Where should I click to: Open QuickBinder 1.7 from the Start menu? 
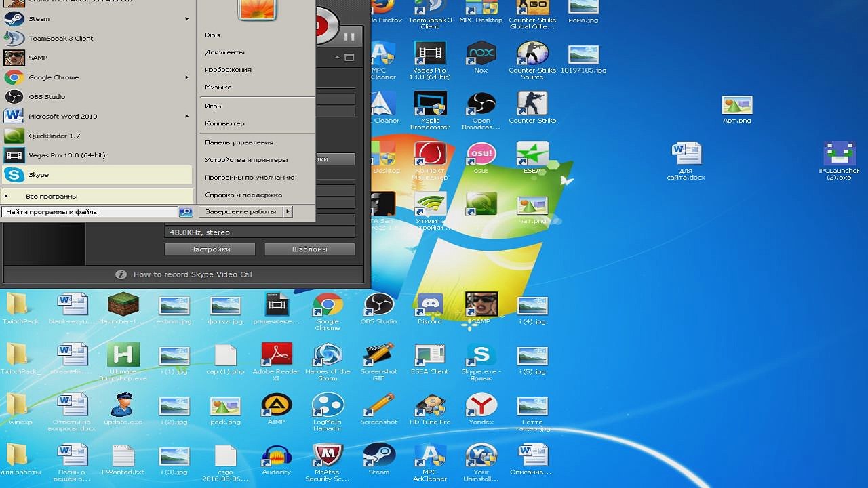pyautogui.click(x=97, y=136)
